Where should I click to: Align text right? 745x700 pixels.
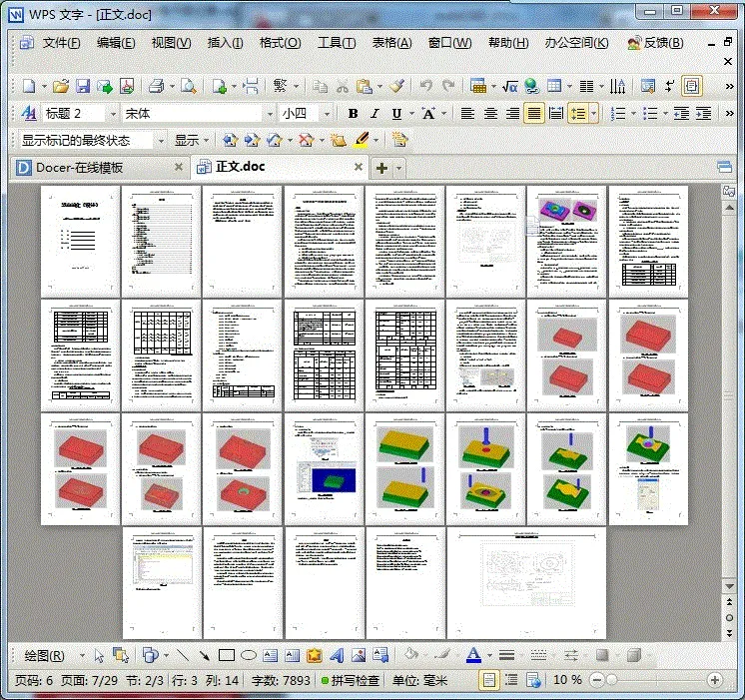512,114
